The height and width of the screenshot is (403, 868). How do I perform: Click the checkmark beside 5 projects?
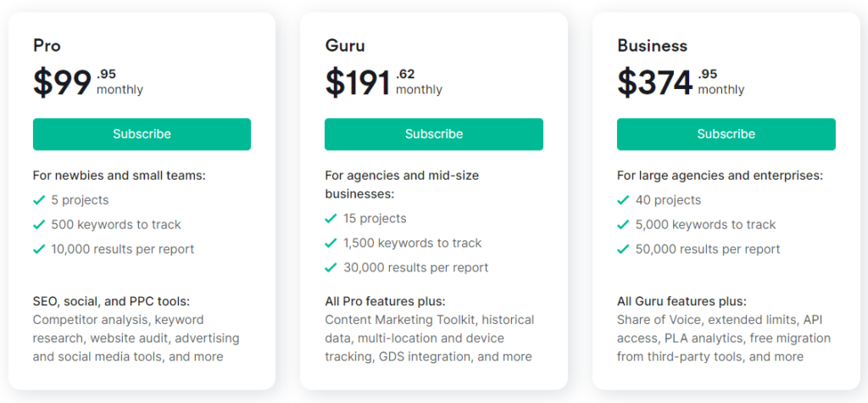39,200
